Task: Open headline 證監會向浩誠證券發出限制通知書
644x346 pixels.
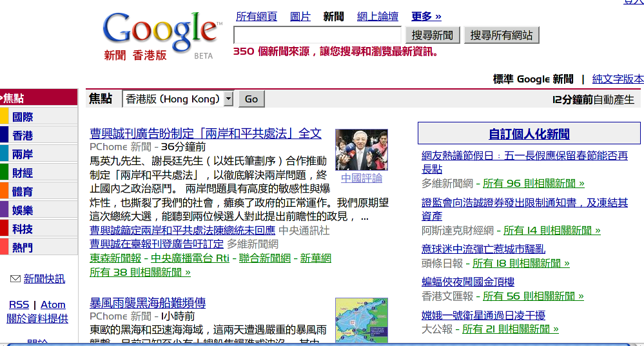Action: [525, 209]
